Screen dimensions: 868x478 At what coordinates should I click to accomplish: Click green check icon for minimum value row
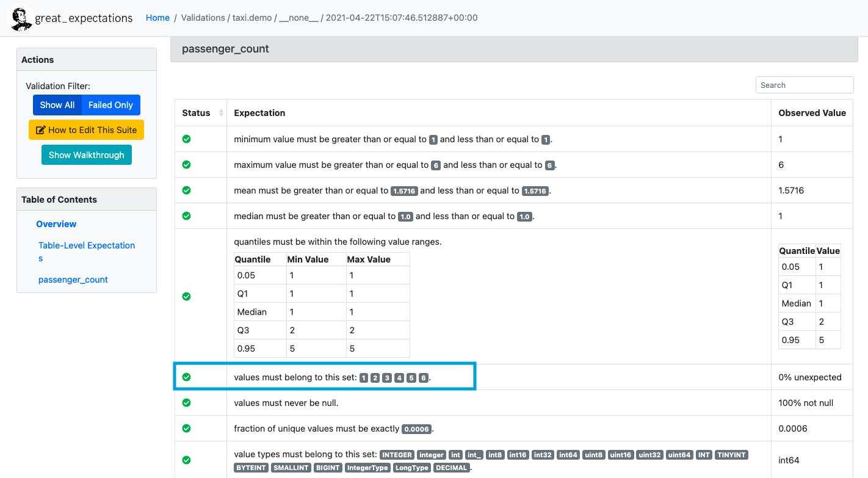click(187, 139)
